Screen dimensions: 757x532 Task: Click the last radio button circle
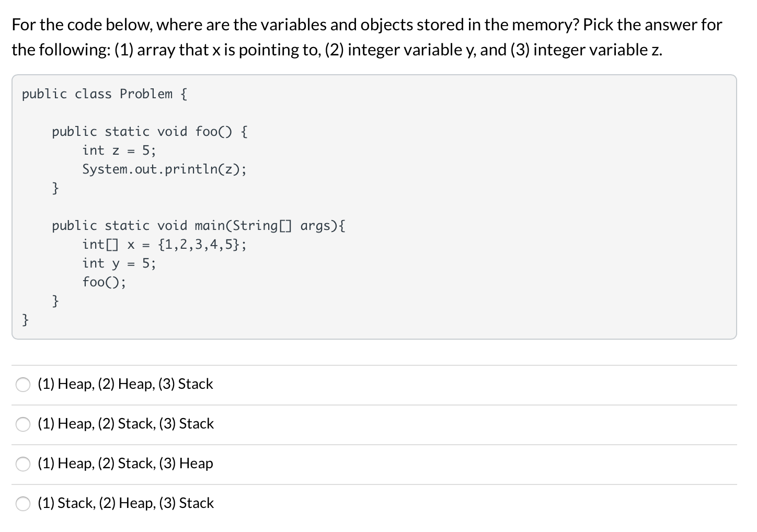[23, 504]
